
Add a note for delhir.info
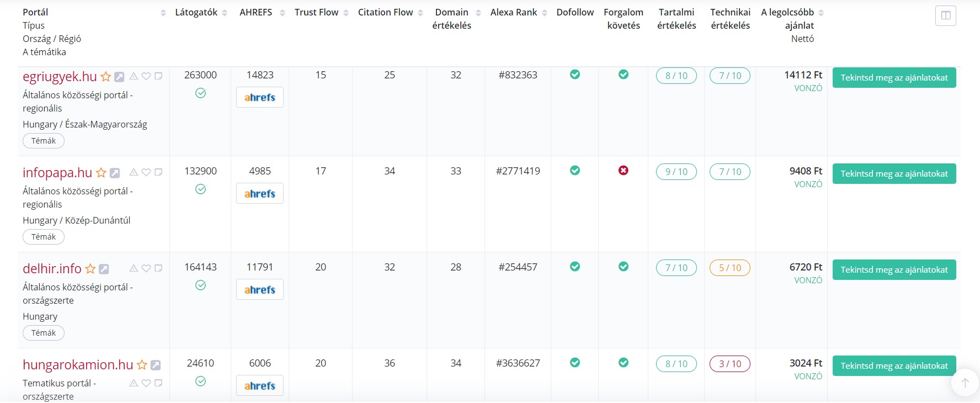click(x=158, y=268)
